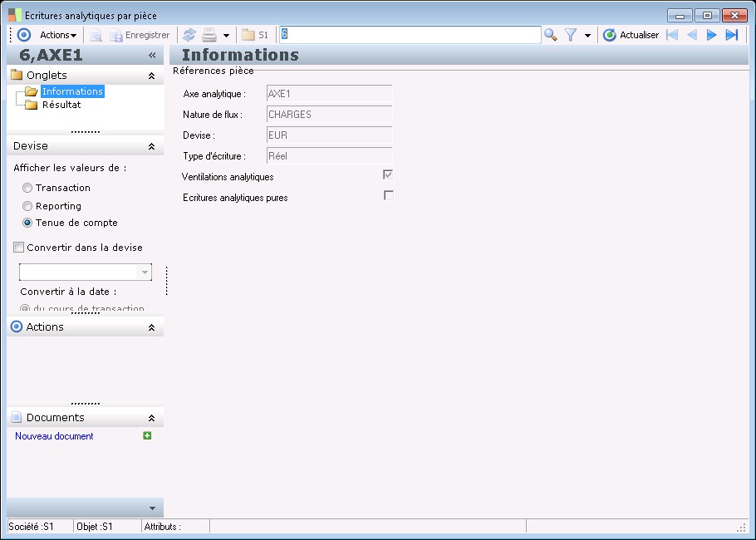Image resolution: width=756 pixels, height=540 pixels.
Task: Toggle Ecritures analytiques pures checkbox
Action: 388,195
